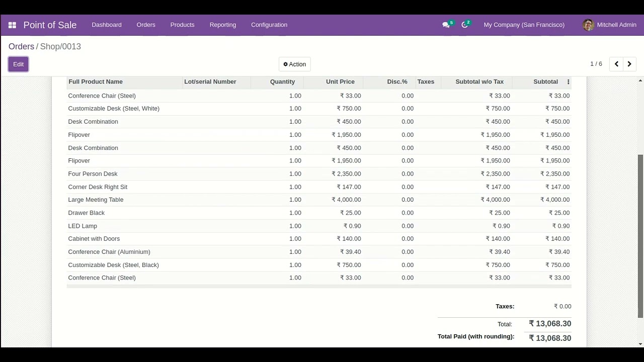Sort by Lot/serial Number column
This screenshot has height=362, width=644.
(x=216, y=82)
